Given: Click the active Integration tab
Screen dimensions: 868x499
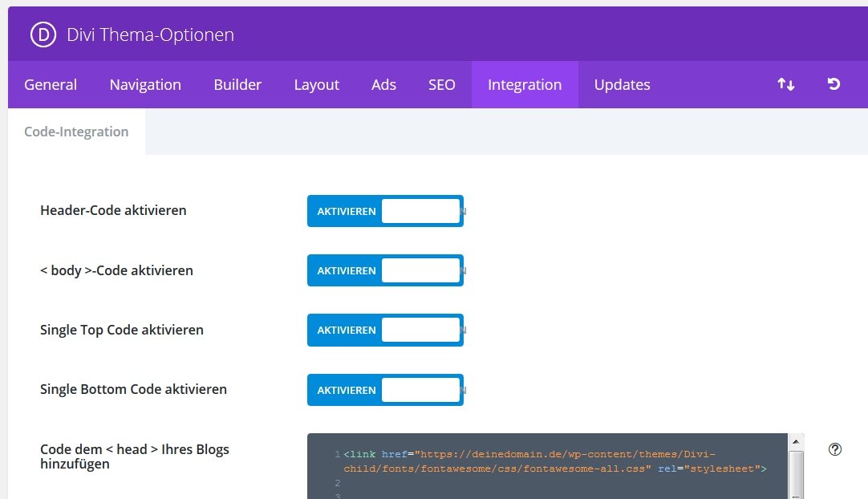Looking at the screenshot, I should point(525,83).
